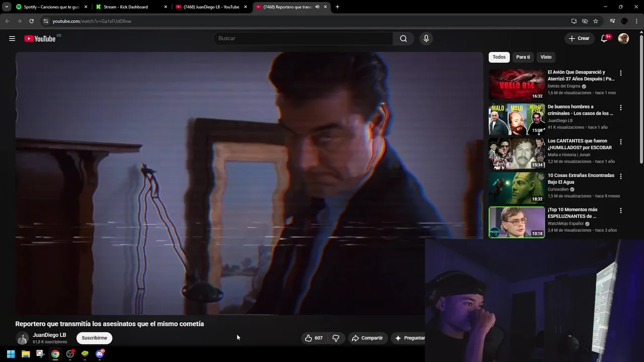
Task: Open the Crear create menu
Action: pyautogui.click(x=579, y=39)
